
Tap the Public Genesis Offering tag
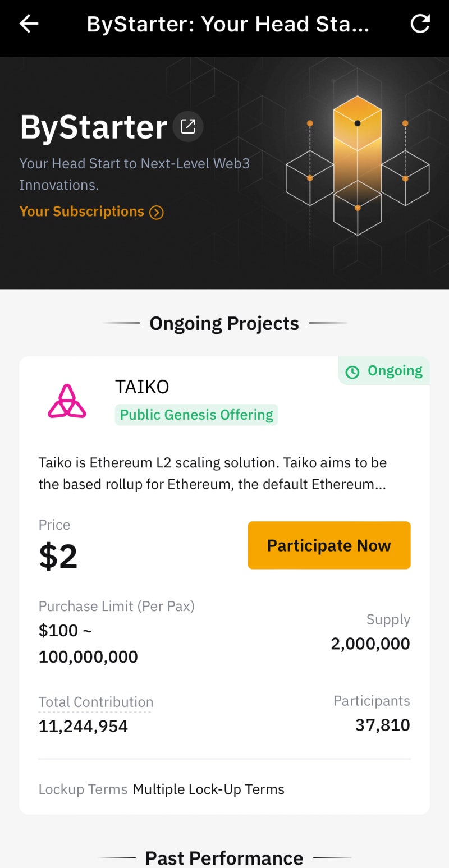196,415
